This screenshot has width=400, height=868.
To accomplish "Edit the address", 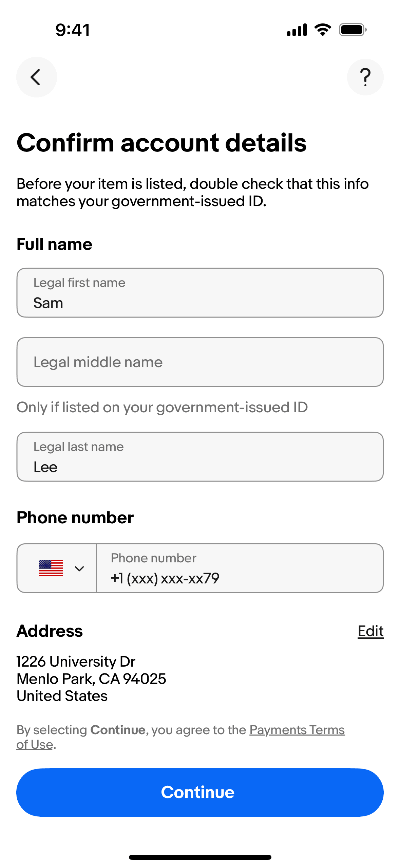I will click(370, 631).
